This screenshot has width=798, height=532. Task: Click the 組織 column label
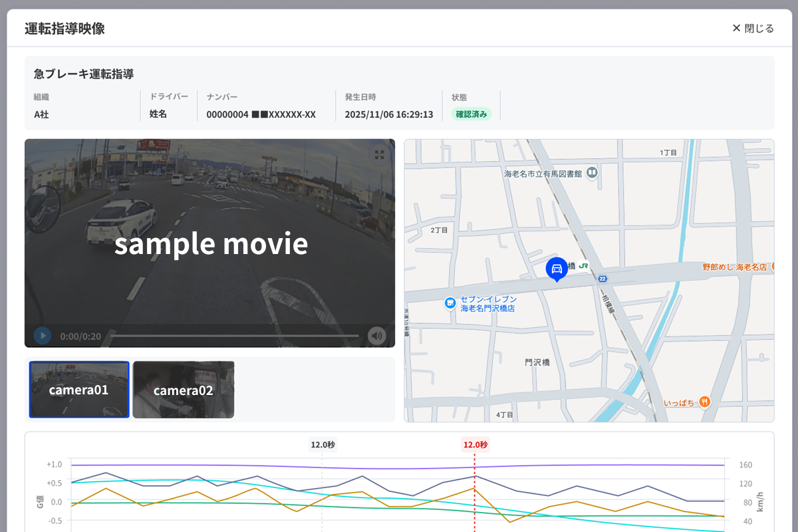pyautogui.click(x=42, y=96)
